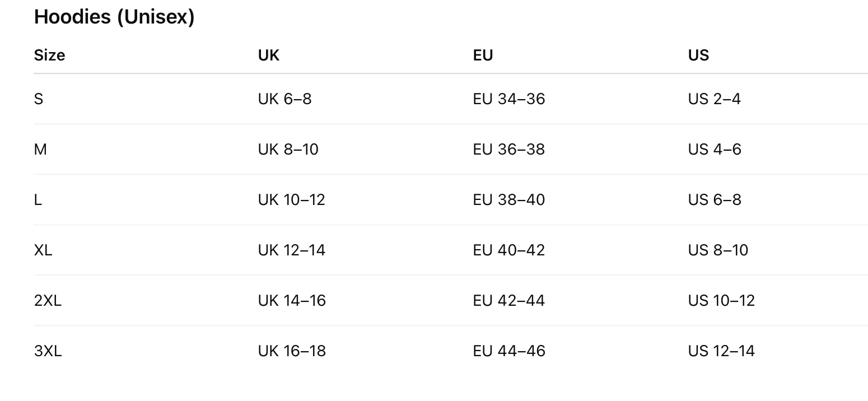Click the S size row label

click(39, 99)
